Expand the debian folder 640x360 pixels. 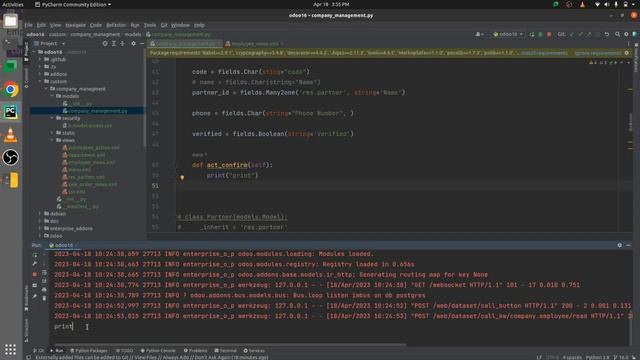click(40, 214)
